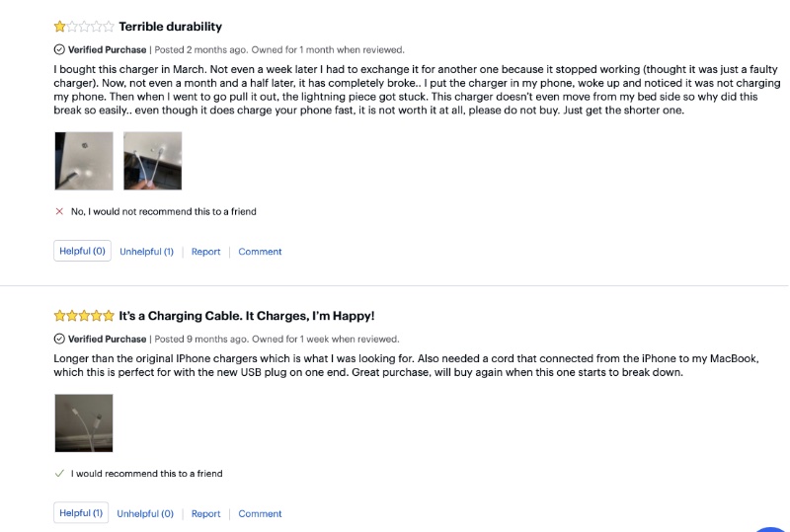Click the Verified Purchase checkmark icon in first review
The height and width of the screenshot is (532, 790).
coord(59,49)
